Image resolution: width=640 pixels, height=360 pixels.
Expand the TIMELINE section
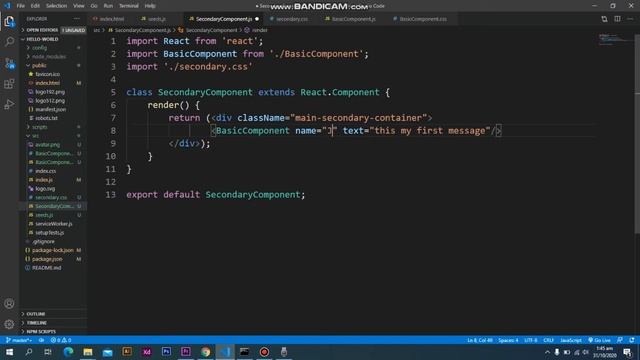coord(53,322)
